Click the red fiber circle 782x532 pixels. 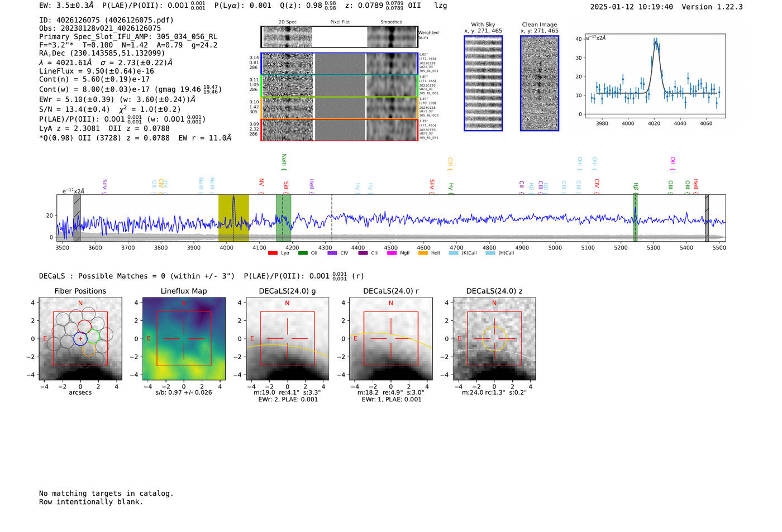pyautogui.click(x=85, y=327)
